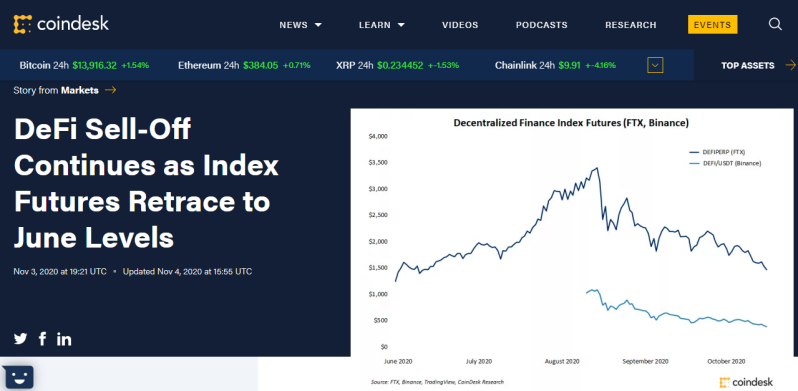The image size is (798, 391).
Task: Click the CoinDesk logo in the header
Action: [x=61, y=24]
